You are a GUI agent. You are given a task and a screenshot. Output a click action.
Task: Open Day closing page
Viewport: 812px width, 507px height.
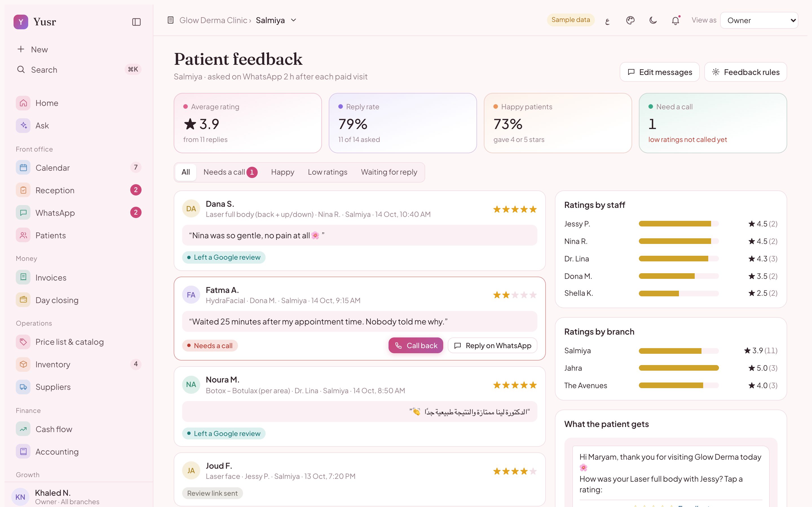tap(78, 300)
